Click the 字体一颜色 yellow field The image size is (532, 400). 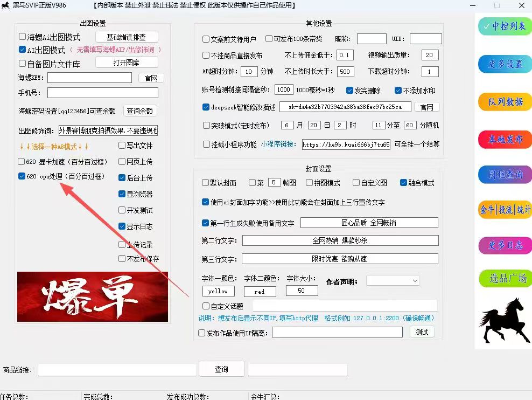(218, 291)
